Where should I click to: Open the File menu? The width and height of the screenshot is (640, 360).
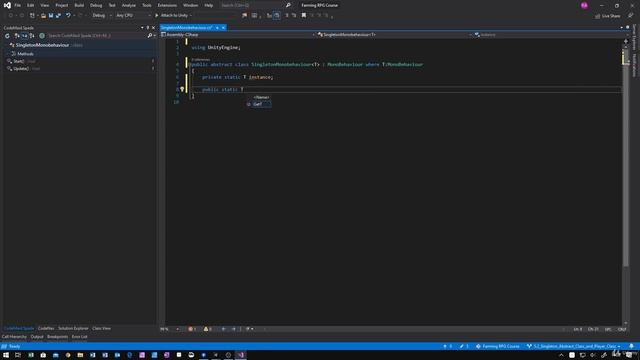(x=18, y=5)
